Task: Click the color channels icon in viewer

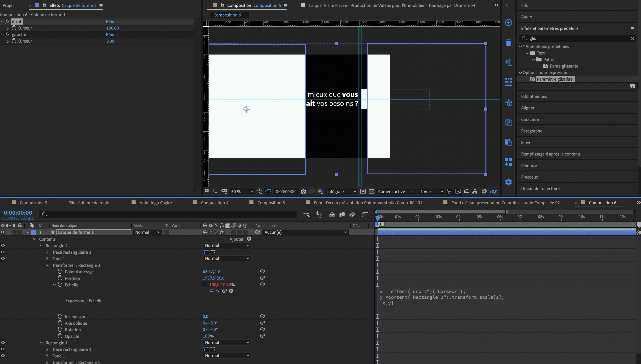Action: 320,191
